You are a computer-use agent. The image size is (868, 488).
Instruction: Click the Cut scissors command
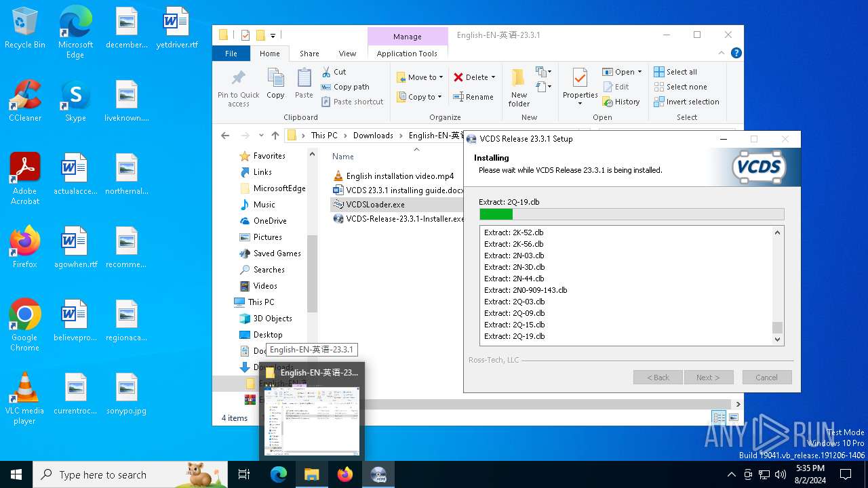[x=334, y=72]
